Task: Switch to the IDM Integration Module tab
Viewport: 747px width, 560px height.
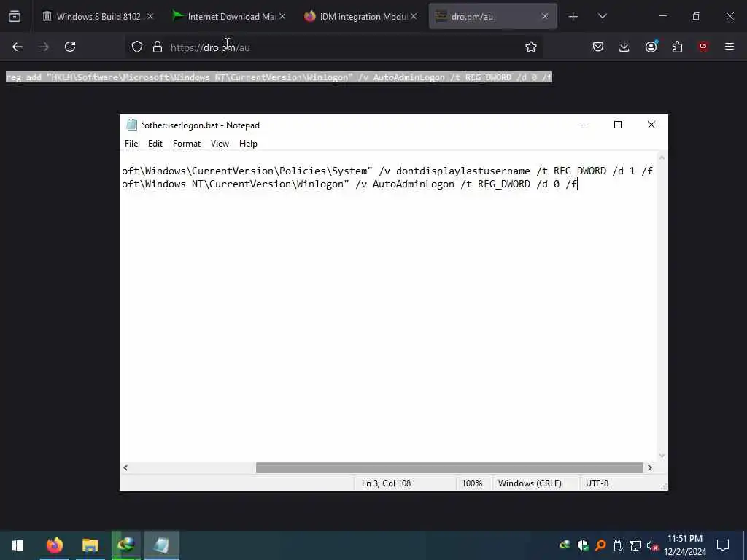Action: click(360, 16)
